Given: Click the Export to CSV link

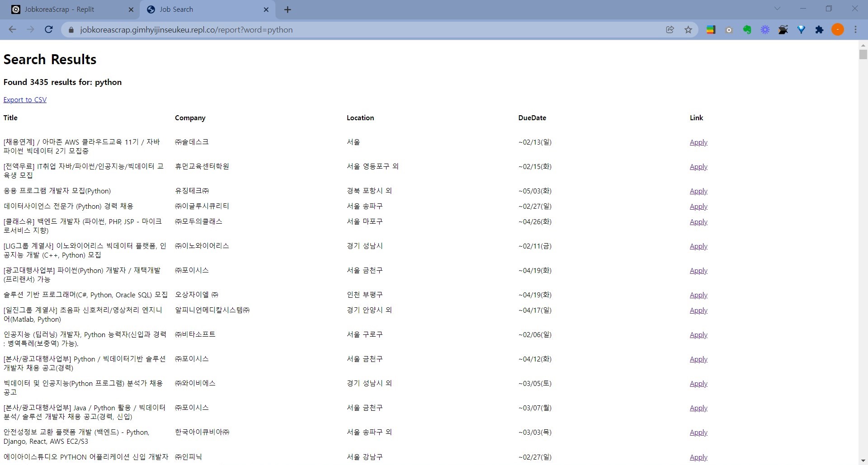Looking at the screenshot, I should pyautogui.click(x=25, y=100).
